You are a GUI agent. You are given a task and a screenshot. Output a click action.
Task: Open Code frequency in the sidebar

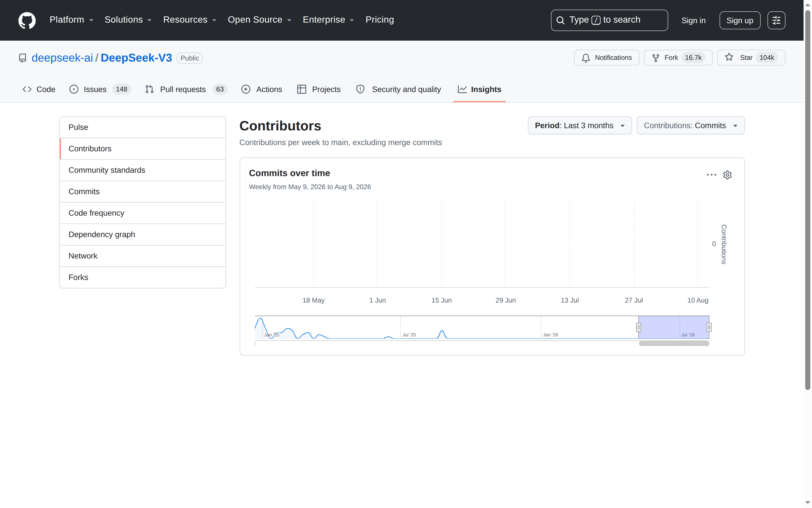[x=143, y=213]
